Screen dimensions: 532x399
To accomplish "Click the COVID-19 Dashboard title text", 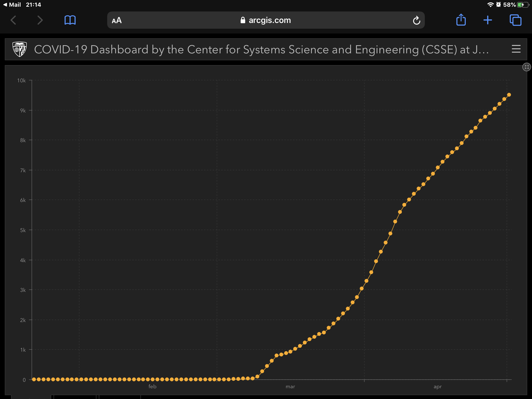I will point(261,50).
